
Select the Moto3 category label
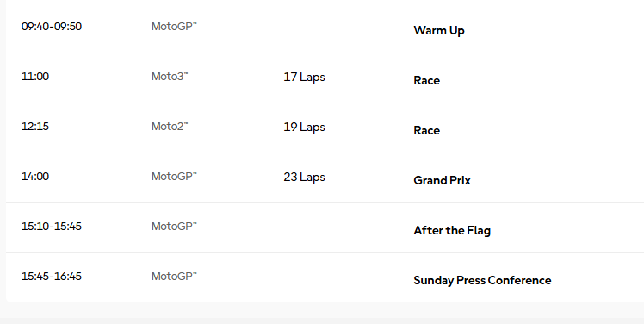[170, 77]
